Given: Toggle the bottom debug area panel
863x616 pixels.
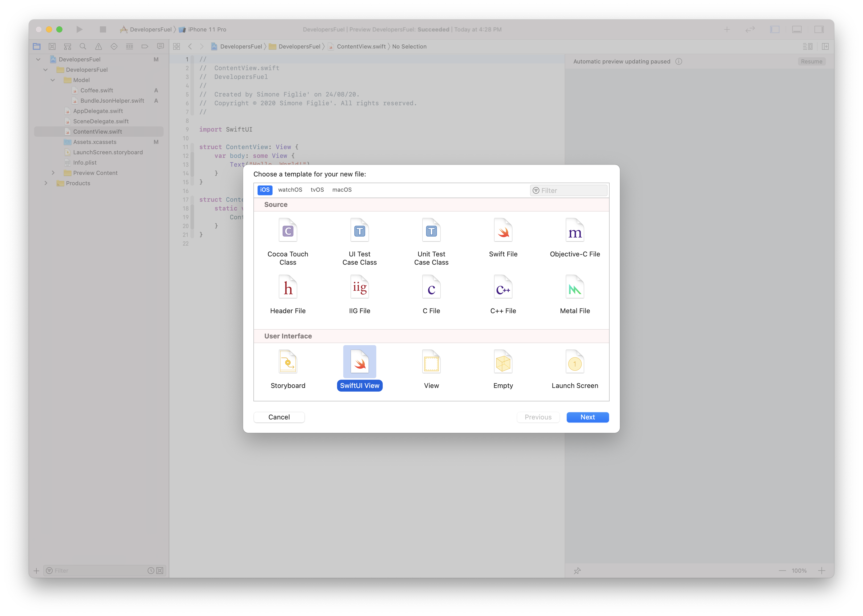Looking at the screenshot, I should pos(797,29).
